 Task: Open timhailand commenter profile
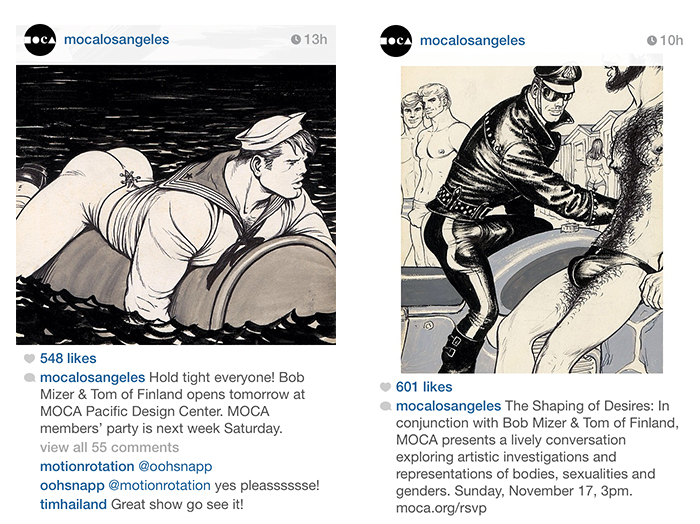[x=73, y=504]
